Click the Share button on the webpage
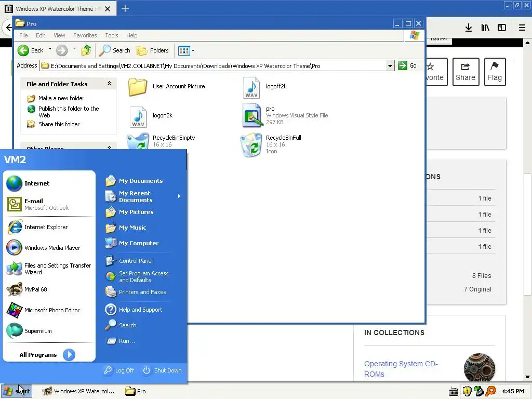Viewport: 532px width, 399px height. tap(466, 72)
